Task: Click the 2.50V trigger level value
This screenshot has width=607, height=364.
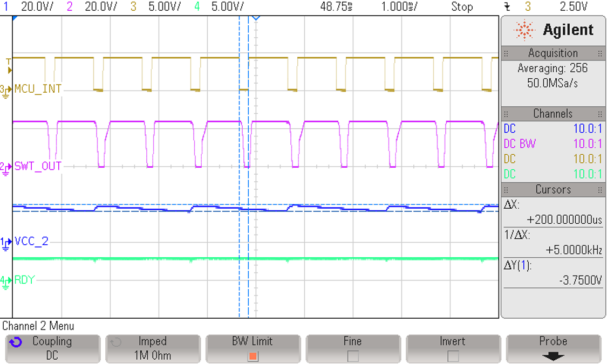Action: tap(574, 7)
